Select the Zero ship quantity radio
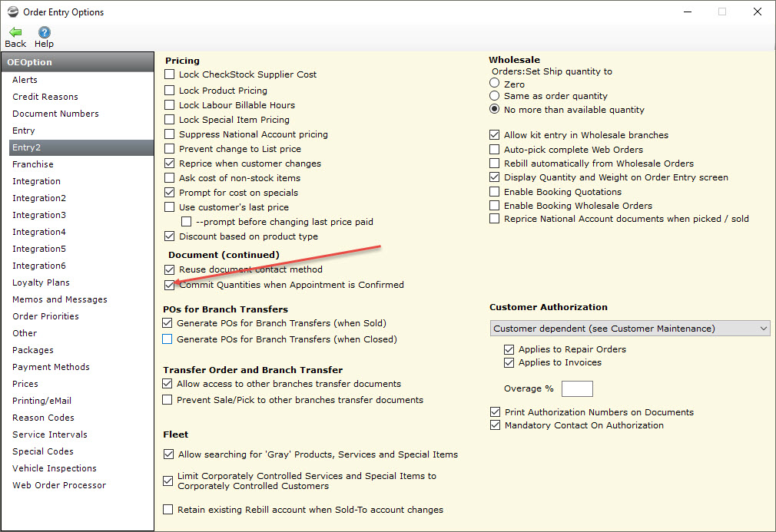The image size is (776, 532). click(x=494, y=83)
